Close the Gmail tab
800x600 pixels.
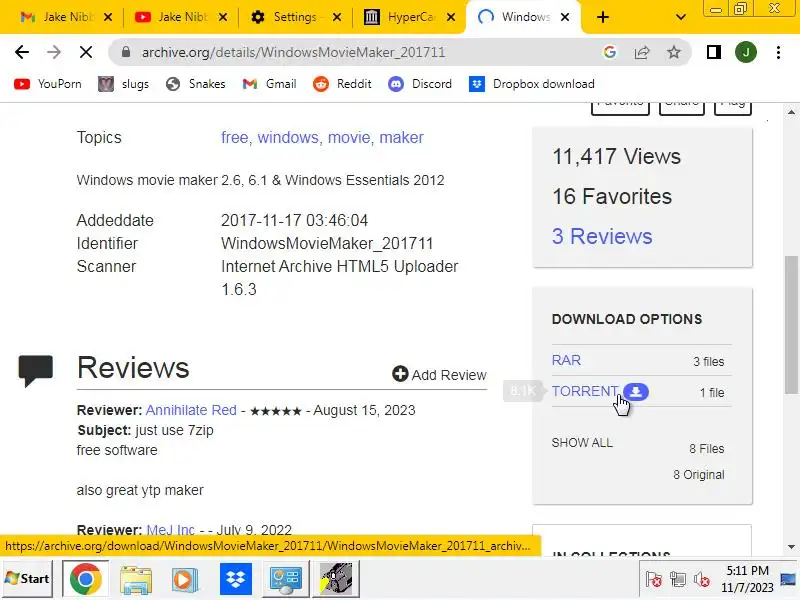[108, 17]
